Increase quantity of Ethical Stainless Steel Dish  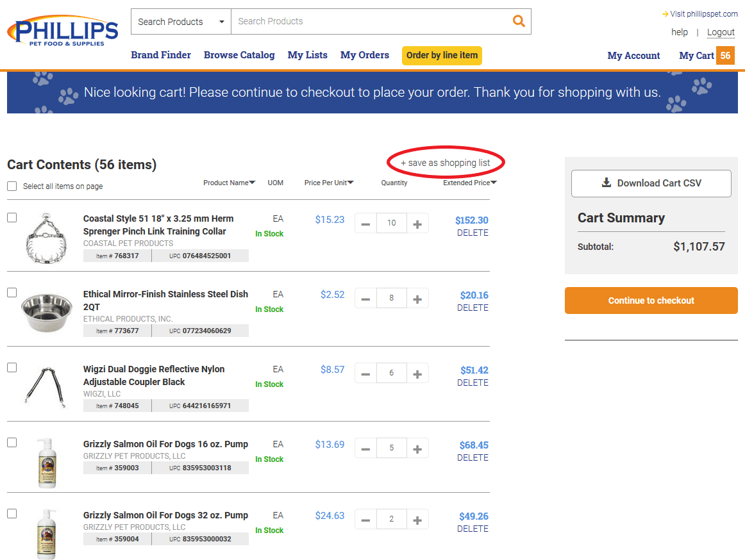[x=417, y=299]
